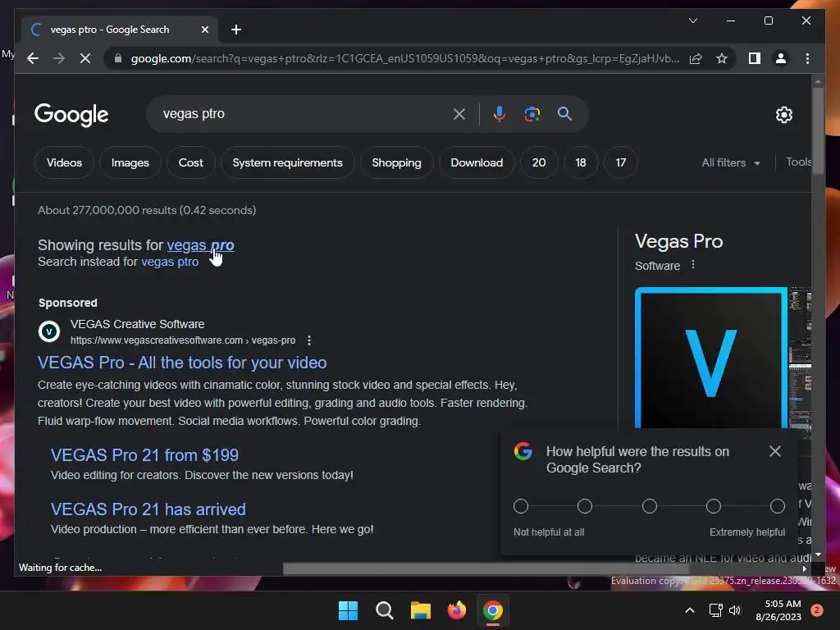The width and height of the screenshot is (840, 630).
Task: Filter results by Images
Action: (130, 163)
